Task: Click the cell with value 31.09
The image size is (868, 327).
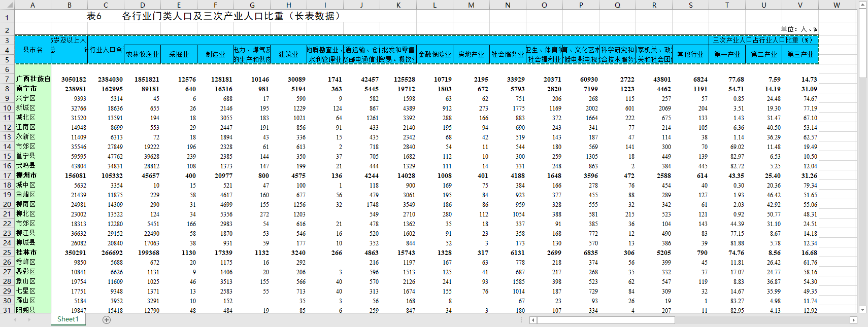Action: click(800, 89)
